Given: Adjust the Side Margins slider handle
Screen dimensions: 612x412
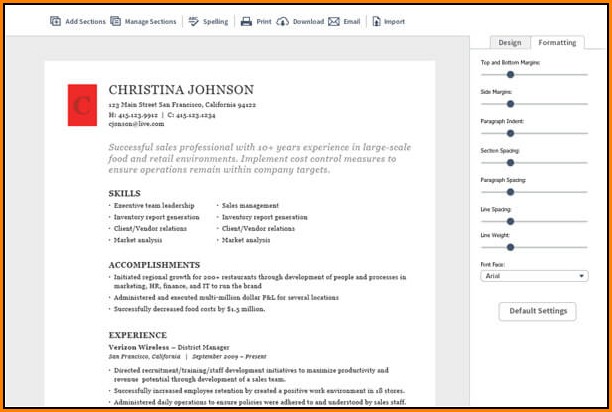Looking at the screenshot, I should pos(510,103).
